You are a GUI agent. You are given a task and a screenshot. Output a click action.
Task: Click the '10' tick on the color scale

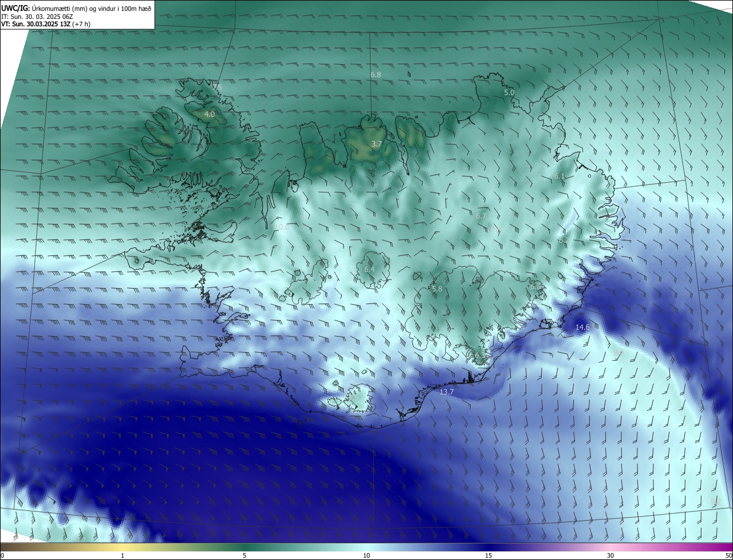[366, 555]
